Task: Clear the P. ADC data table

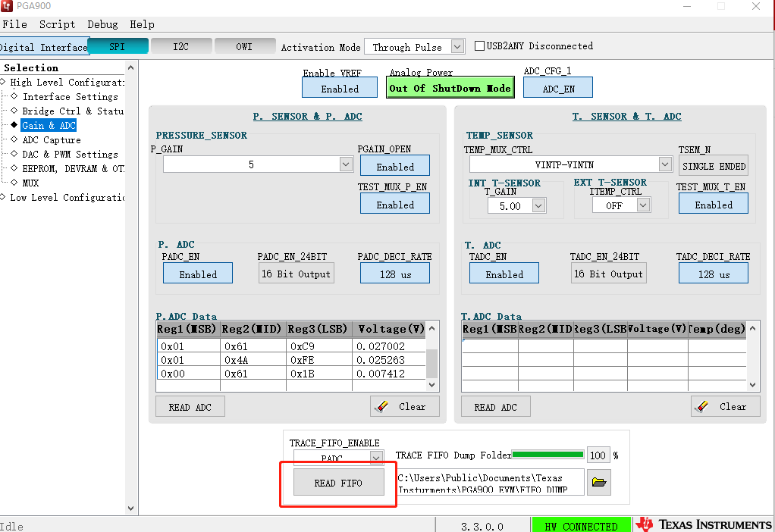Action: (404, 406)
